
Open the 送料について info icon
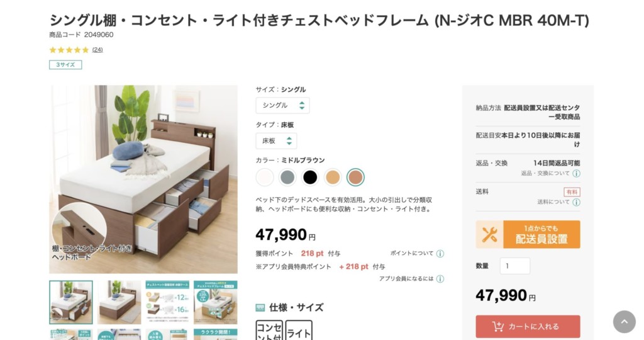click(576, 203)
